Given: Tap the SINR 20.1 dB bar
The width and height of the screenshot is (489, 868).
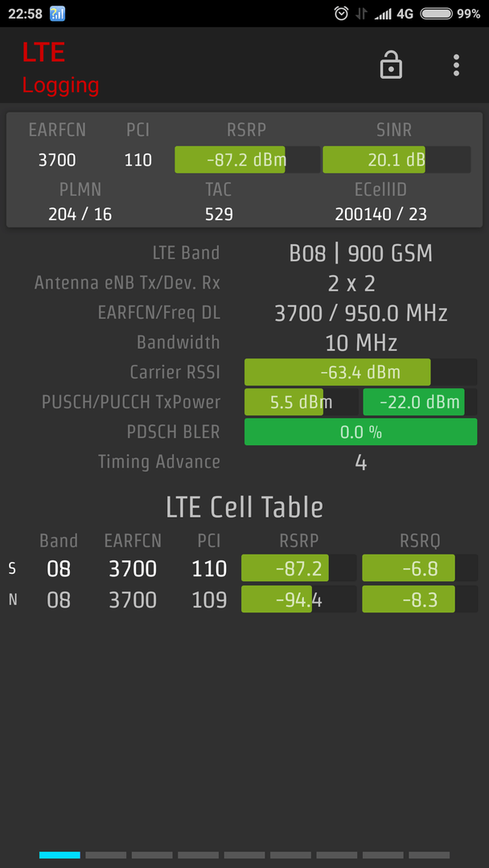Looking at the screenshot, I should [396, 159].
